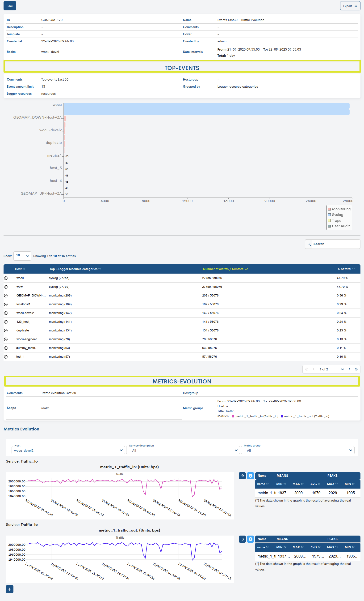Go back using the Back button

click(x=10, y=6)
